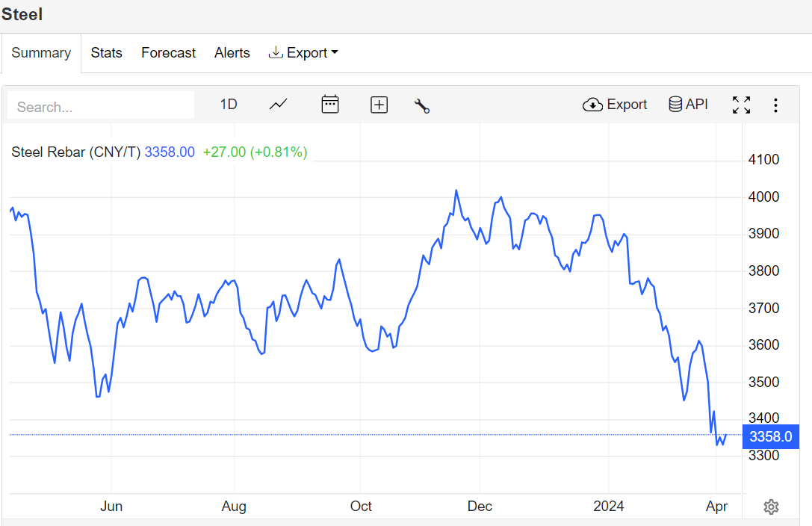Click the Steel page heading

22,14
